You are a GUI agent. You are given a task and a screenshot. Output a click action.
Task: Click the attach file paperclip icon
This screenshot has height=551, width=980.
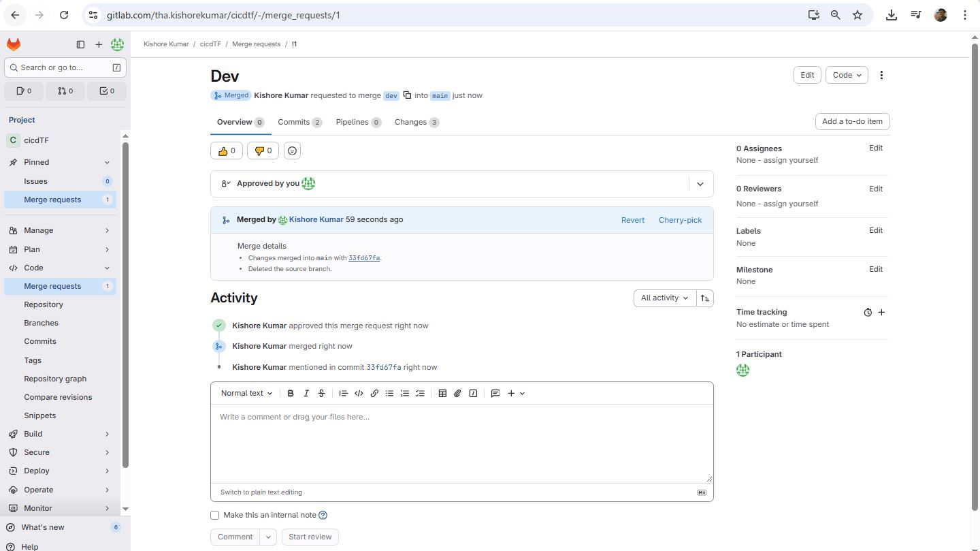457,394
